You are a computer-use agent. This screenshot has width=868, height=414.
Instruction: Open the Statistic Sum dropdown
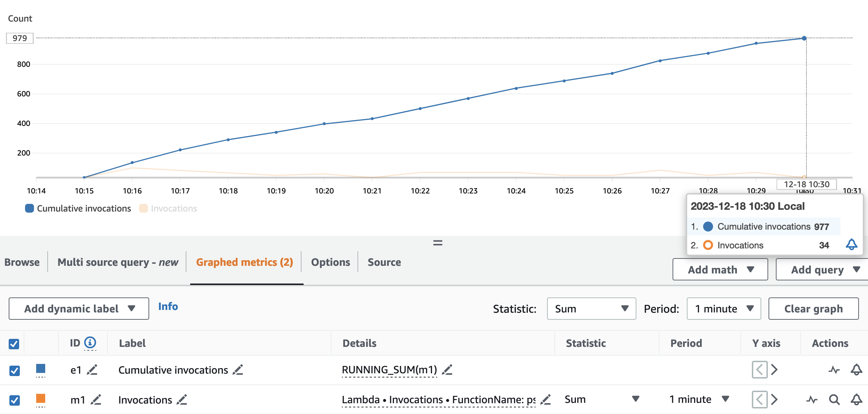tap(591, 309)
